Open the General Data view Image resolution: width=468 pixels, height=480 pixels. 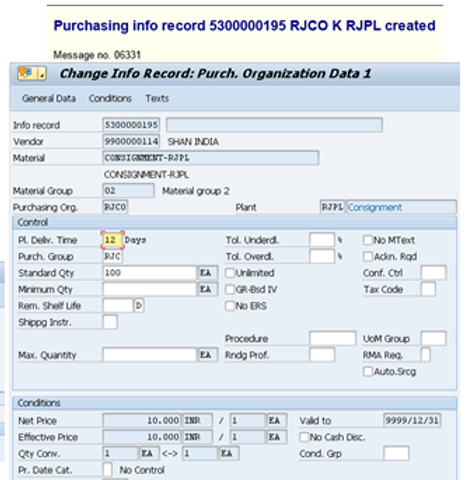[49, 98]
